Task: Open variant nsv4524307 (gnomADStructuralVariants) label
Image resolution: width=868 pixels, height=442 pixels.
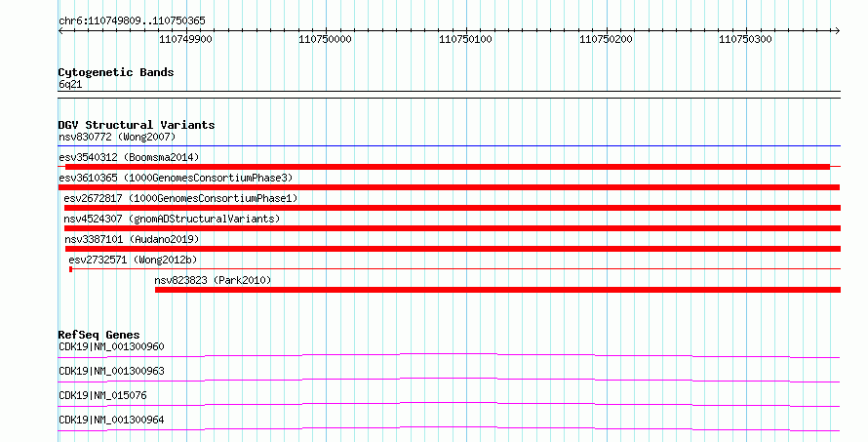Action: (172, 219)
